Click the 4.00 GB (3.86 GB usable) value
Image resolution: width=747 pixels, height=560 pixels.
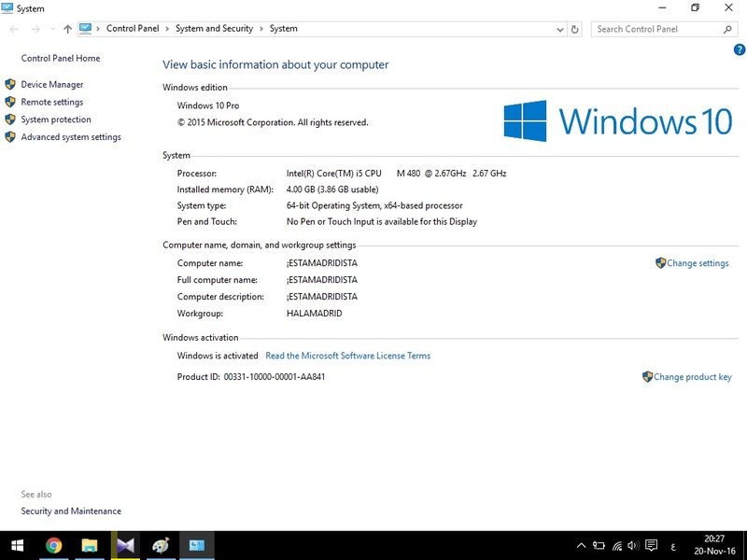(x=332, y=189)
